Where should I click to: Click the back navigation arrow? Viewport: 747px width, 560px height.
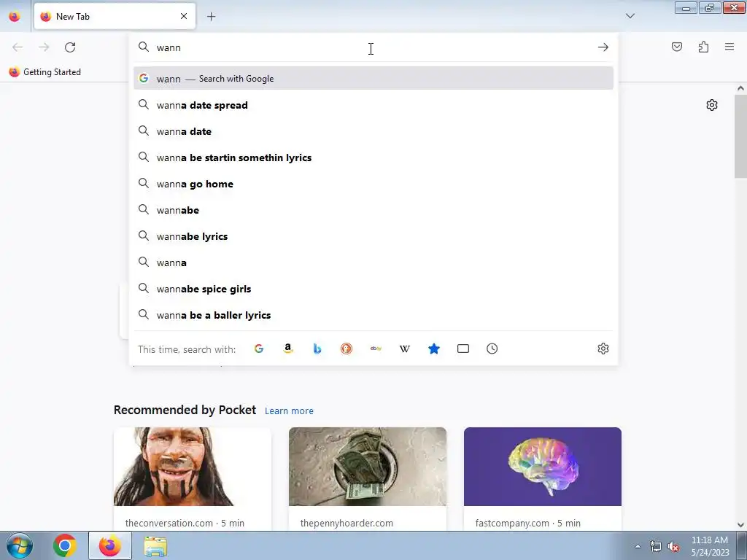click(18, 47)
